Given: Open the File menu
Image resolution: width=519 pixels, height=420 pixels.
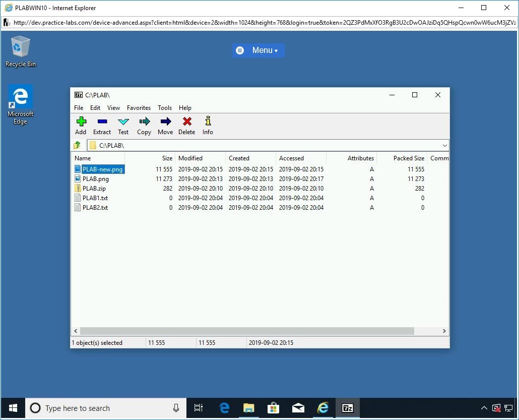Looking at the screenshot, I should [79, 108].
